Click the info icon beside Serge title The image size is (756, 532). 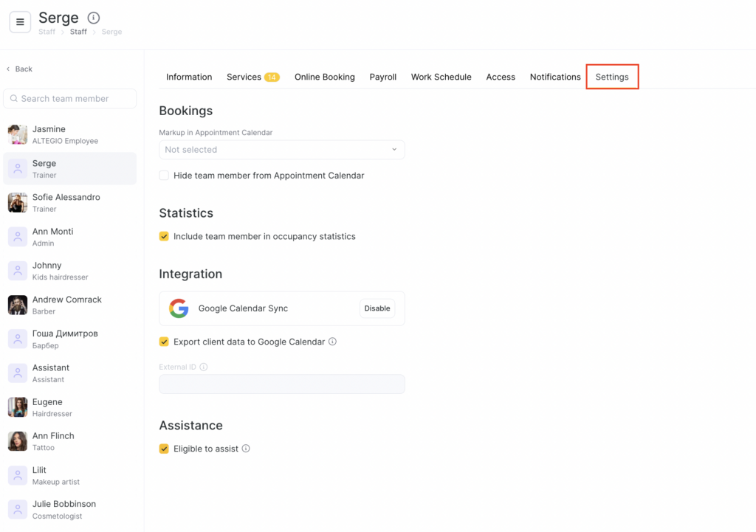point(93,18)
